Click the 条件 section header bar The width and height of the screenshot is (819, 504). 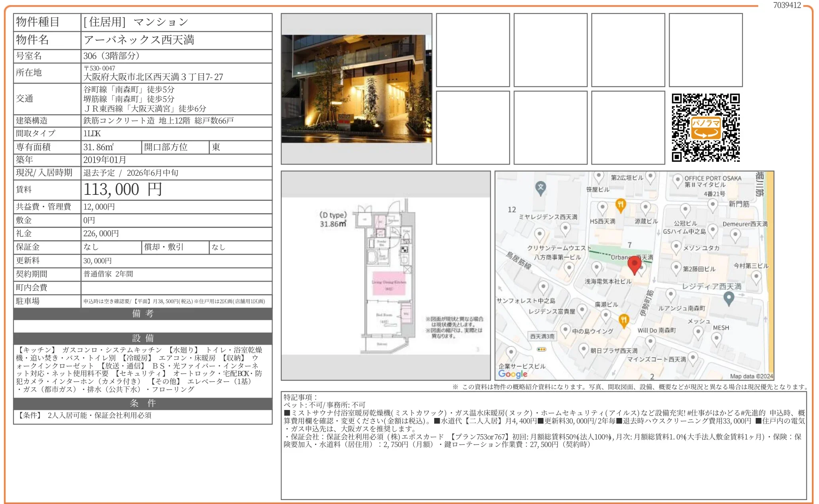143,403
